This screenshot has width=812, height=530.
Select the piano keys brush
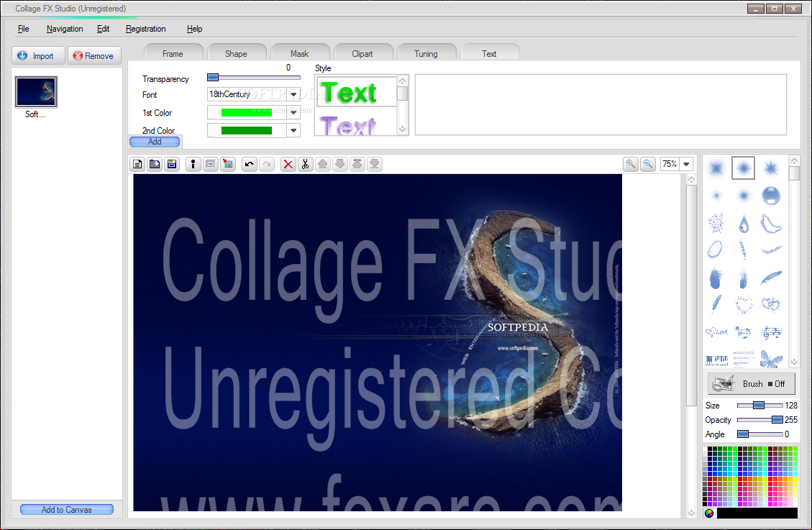[716, 360]
